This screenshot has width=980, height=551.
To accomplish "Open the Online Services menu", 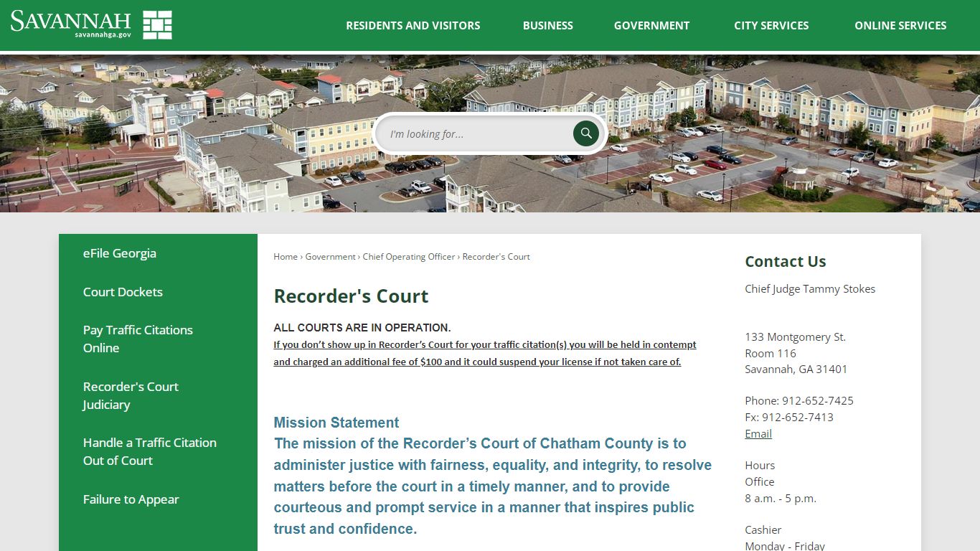I will [x=900, y=25].
